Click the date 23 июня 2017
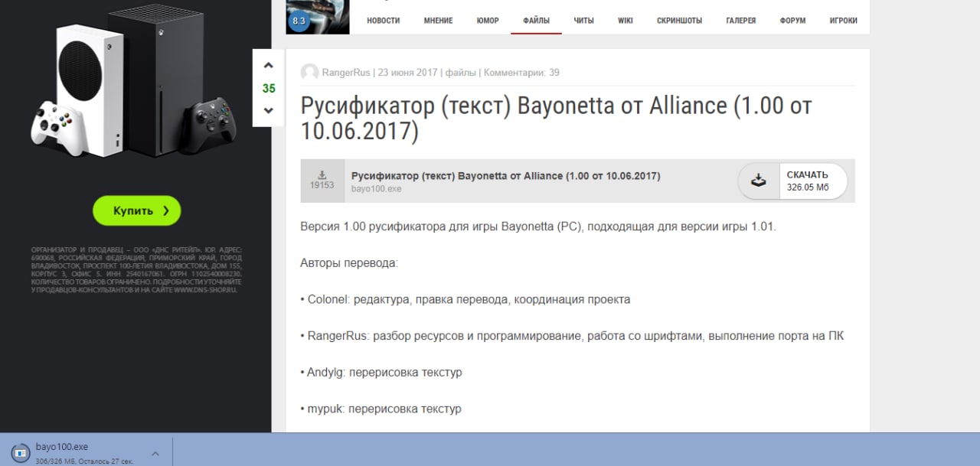 407,73
